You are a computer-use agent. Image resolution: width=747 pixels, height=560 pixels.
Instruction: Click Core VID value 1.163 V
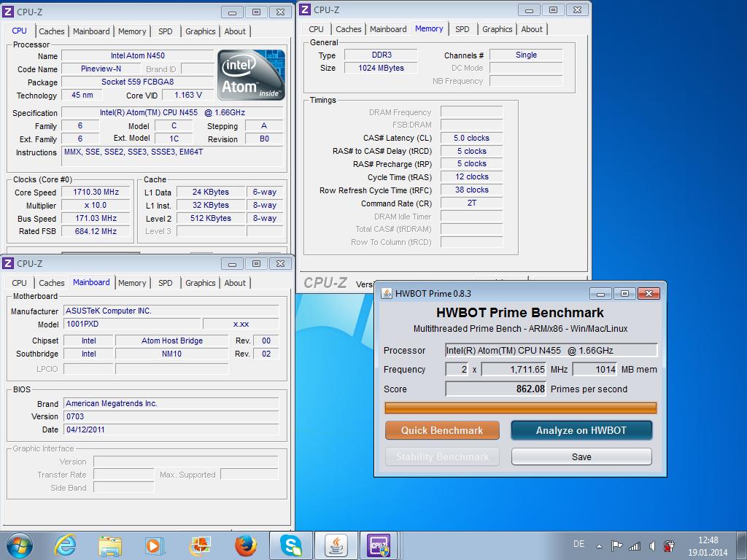pos(188,95)
